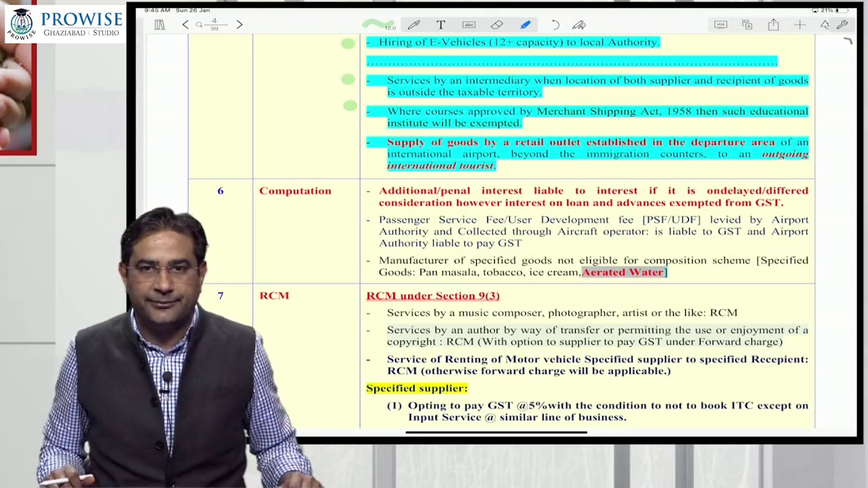The height and width of the screenshot is (488, 868).
Task: Click green dot beside intermediary line
Action: [348, 79]
